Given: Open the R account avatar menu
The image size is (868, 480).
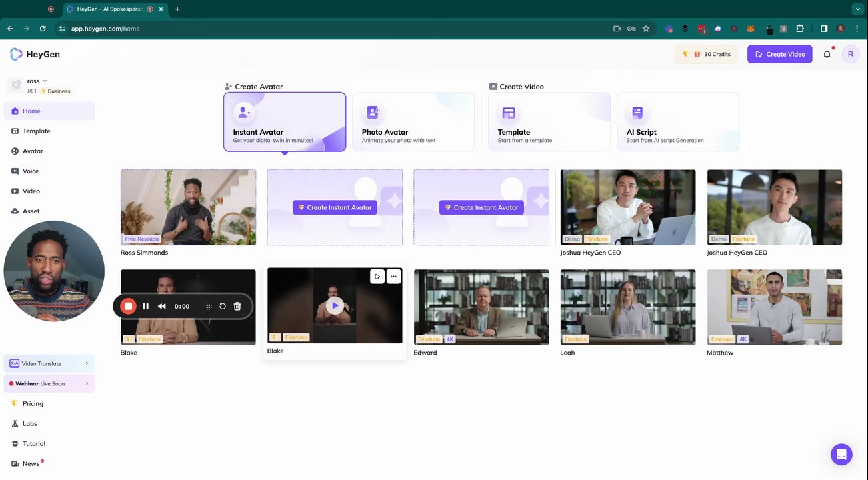Looking at the screenshot, I should 851,54.
